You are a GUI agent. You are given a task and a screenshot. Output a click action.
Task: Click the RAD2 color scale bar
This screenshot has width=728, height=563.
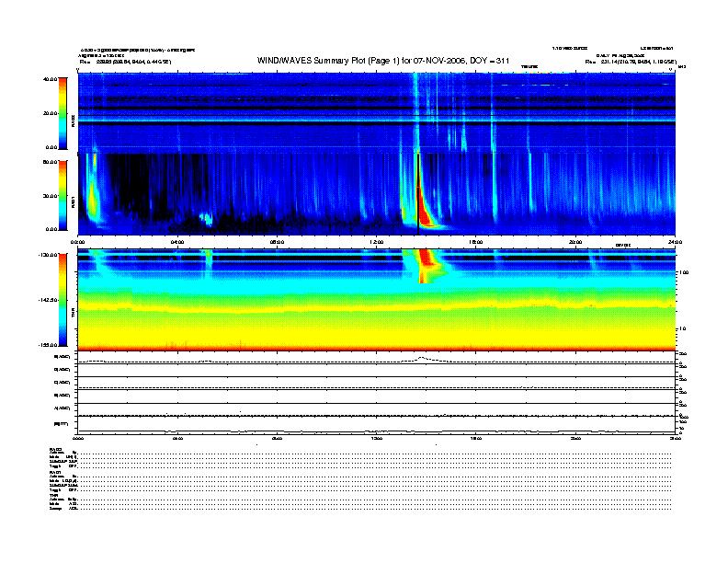pos(63,113)
